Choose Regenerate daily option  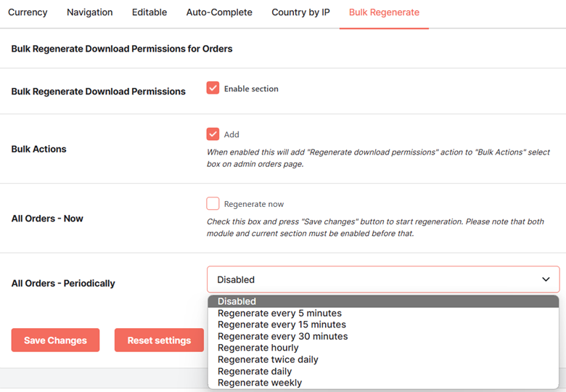tap(383, 371)
